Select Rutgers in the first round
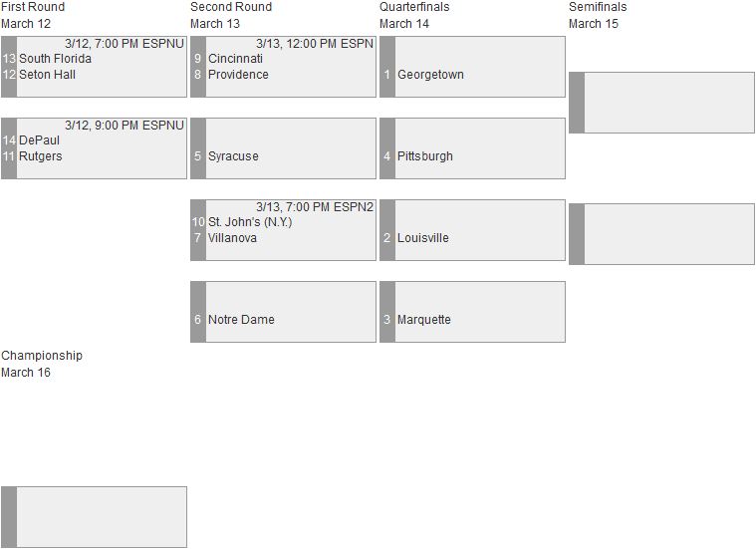Viewport: 756px width, 549px height. (41, 155)
